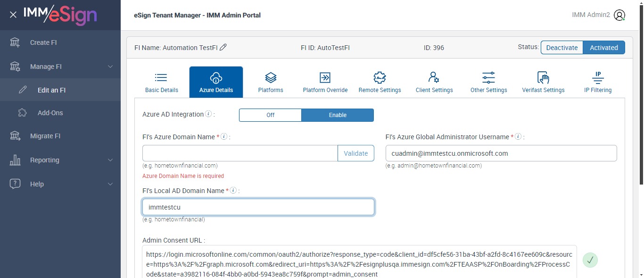This screenshot has height=278, width=644.
Task: Click the green checkmark beside Admin Consent URL
Action: click(590, 260)
